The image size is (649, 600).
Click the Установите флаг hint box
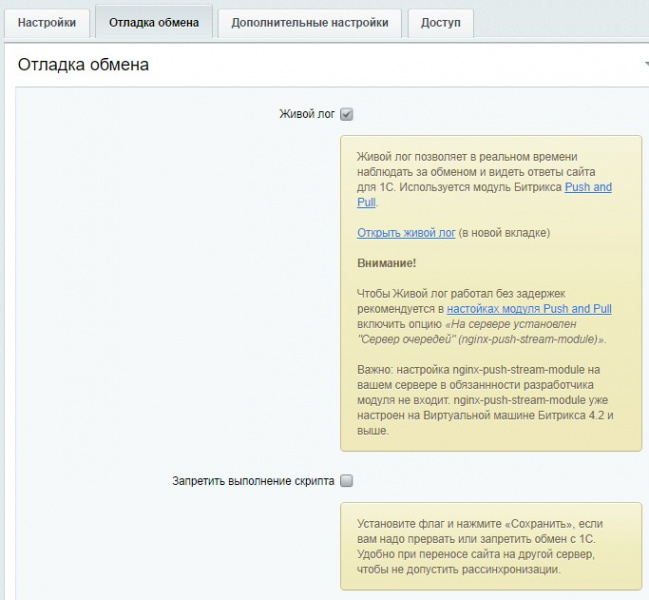point(490,547)
